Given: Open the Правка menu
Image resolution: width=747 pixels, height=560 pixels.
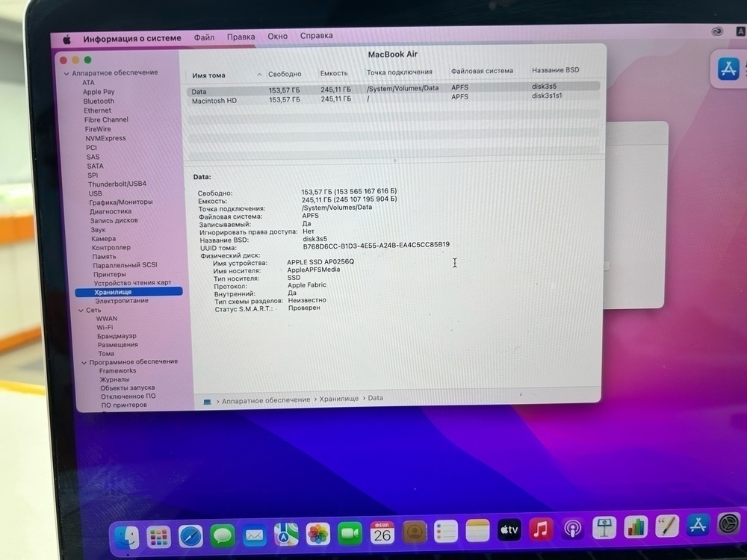Looking at the screenshot, I should [x=241, y=36].
